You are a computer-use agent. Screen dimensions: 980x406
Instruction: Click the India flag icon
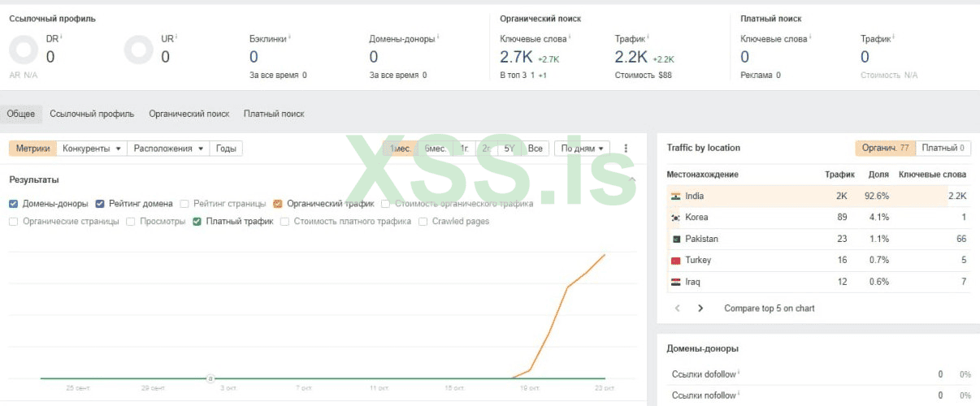(x=675, y=197)
